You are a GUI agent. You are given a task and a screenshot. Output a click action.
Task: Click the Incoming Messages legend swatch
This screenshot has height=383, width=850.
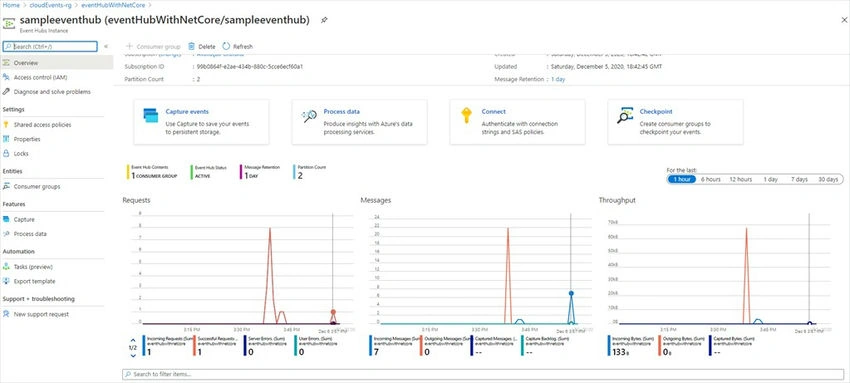pyautogui.click(x=371, y=346)
